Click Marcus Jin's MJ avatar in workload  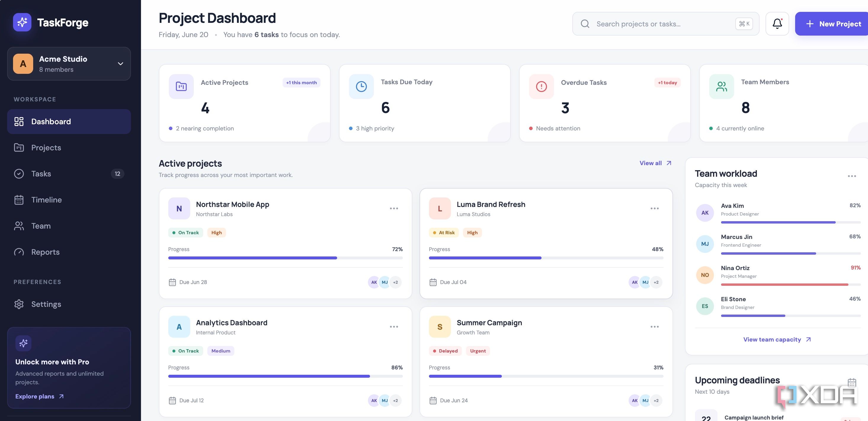pos(705,244)
